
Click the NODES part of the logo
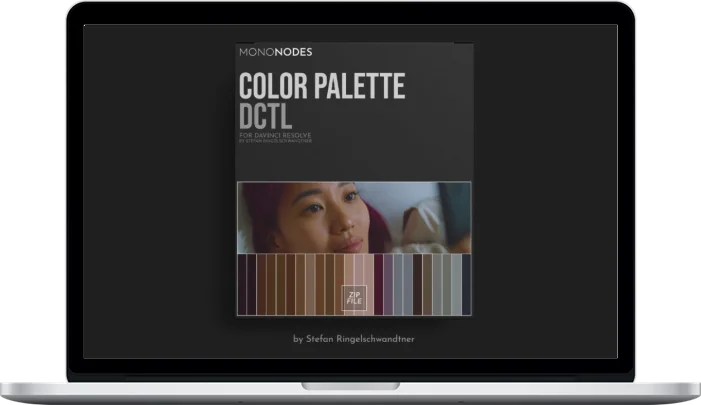pyautogui.click(x=291, y=51)
